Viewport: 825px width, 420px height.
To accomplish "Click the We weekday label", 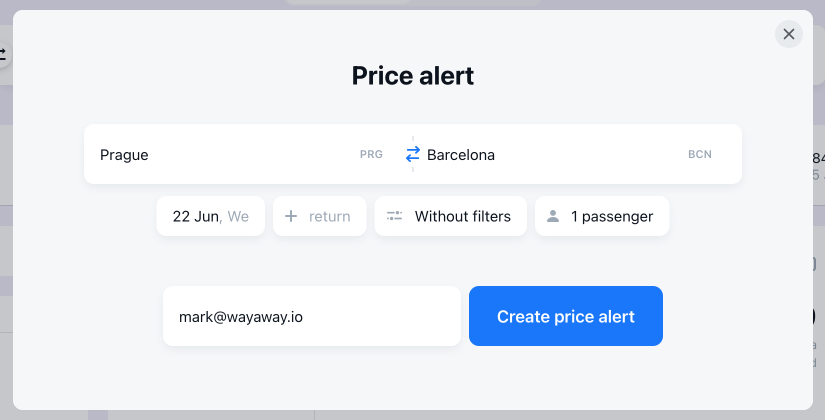I will [x=238, y=216].
